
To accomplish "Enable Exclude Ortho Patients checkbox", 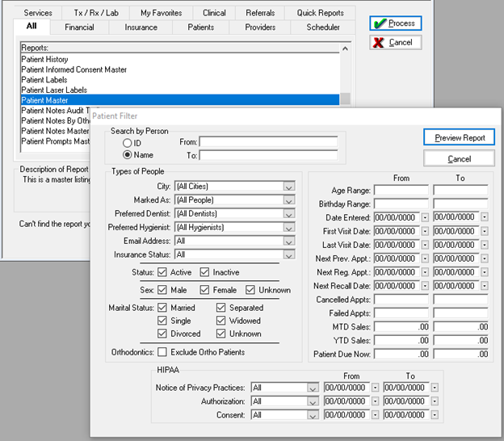I will [x=162, y=352].
